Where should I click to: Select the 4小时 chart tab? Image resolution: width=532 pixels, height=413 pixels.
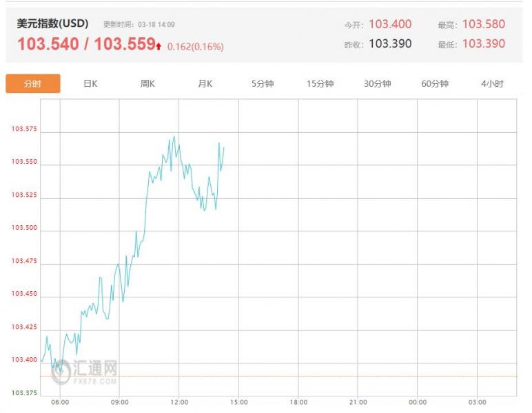[492, 84]
